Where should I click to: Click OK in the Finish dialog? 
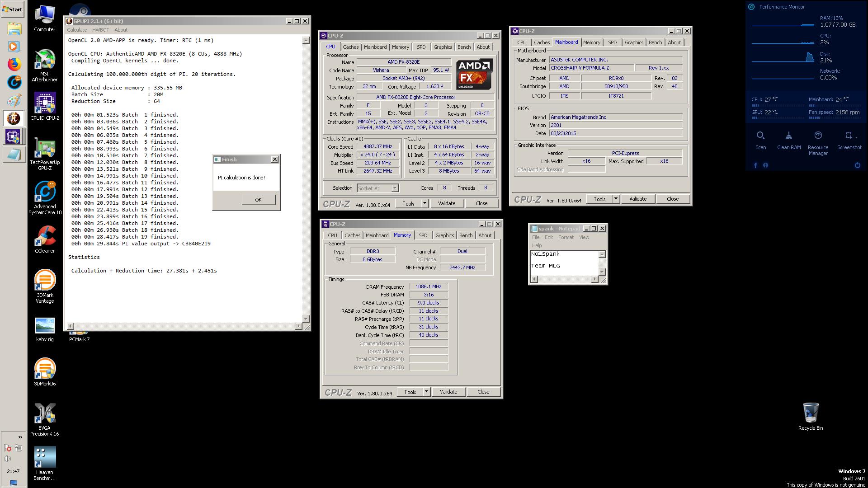(x=258, y=200)
